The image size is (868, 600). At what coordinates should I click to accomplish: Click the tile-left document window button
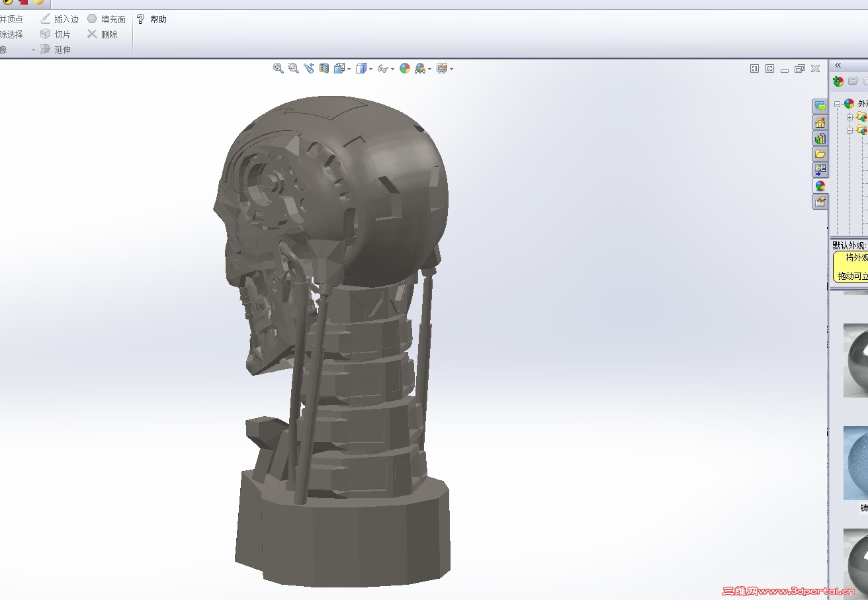pos(754,68)
